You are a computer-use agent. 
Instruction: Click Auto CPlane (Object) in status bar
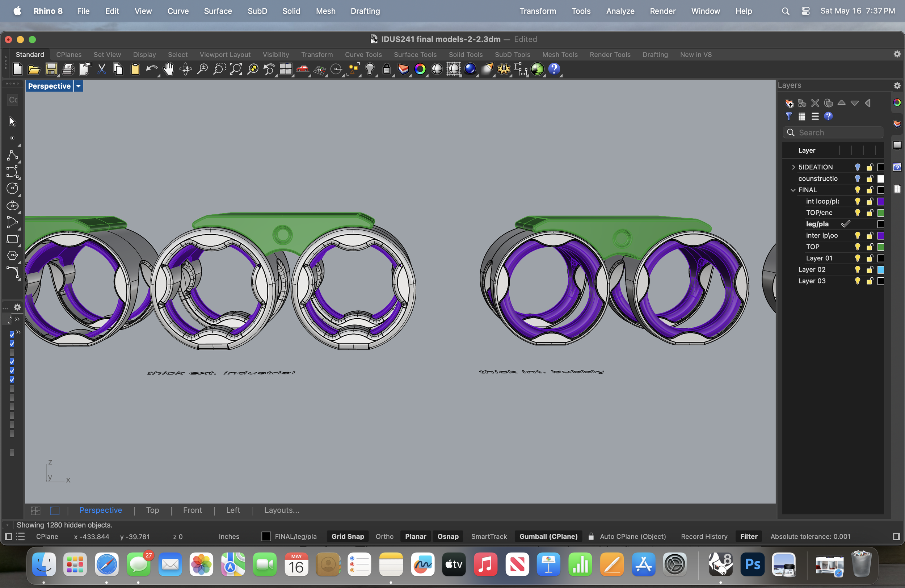[x=633, y=536]
